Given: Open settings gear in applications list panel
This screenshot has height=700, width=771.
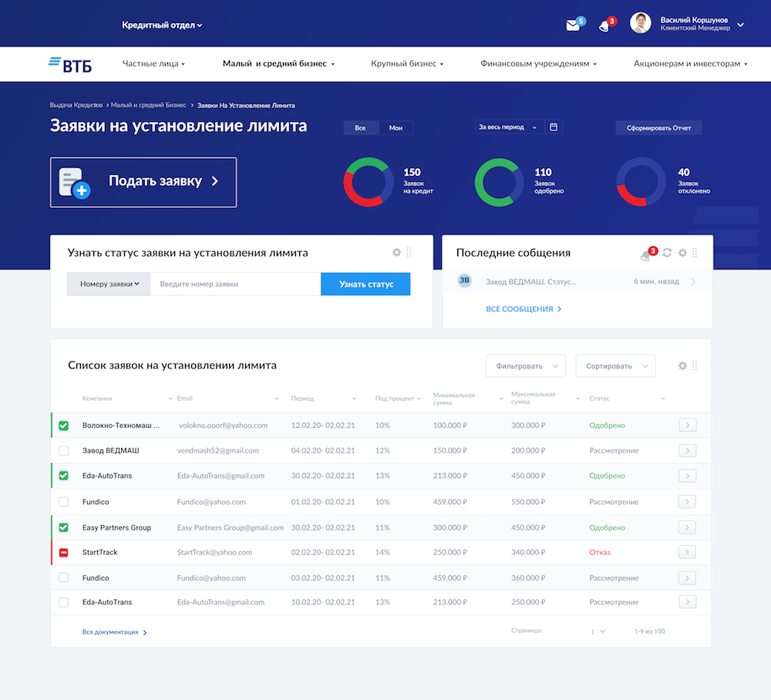Looking at the screenshot, I should click(x=682, y=365).
